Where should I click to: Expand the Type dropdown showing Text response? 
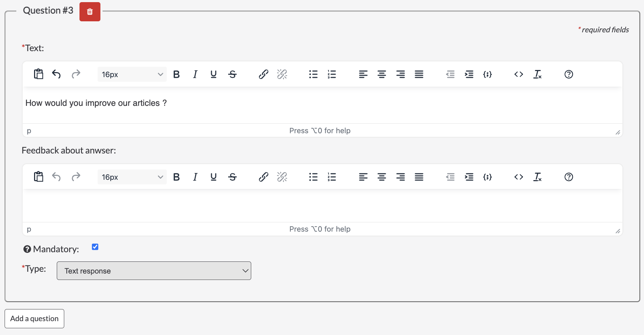point(154,271)
